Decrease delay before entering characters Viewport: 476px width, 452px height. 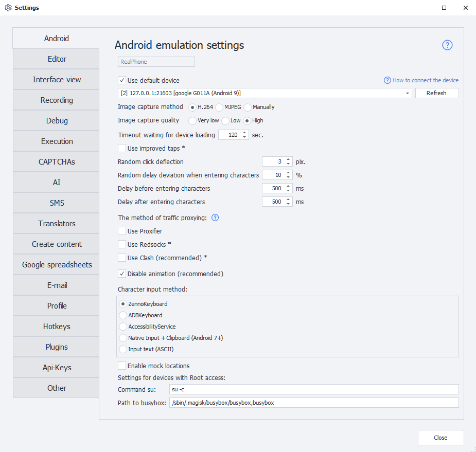[288, 190]
